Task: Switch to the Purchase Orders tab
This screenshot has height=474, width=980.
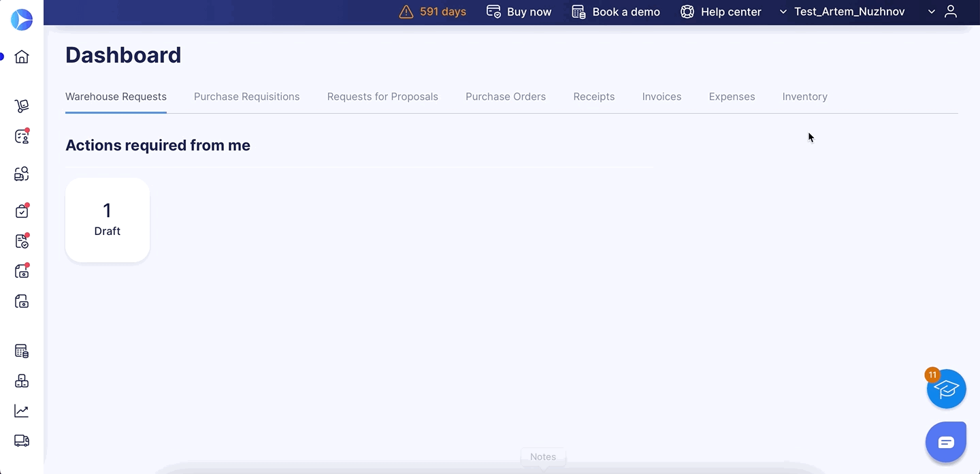Action: click(505, 97)
